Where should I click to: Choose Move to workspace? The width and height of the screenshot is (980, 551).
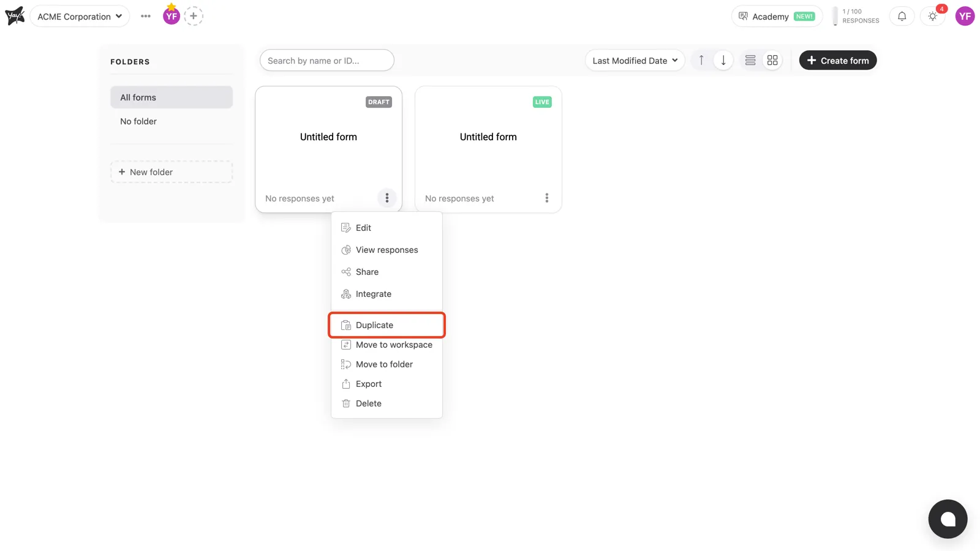coord(386,345)
